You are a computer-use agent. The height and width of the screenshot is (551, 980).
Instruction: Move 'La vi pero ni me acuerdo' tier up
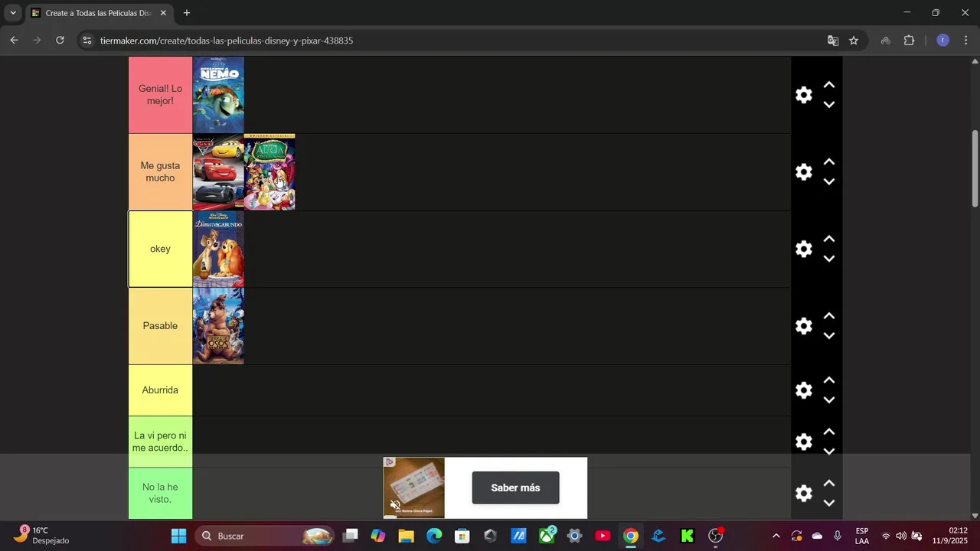click(828, 432)
